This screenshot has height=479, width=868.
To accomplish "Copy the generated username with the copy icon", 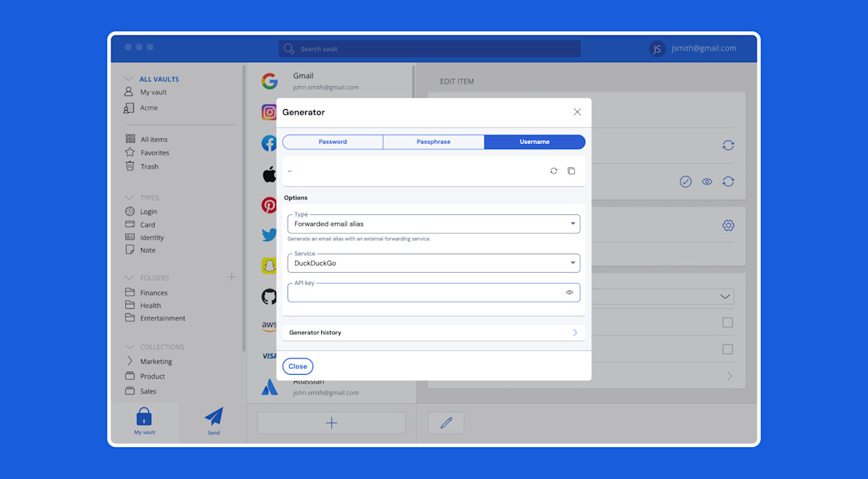I will click(571, 171).
